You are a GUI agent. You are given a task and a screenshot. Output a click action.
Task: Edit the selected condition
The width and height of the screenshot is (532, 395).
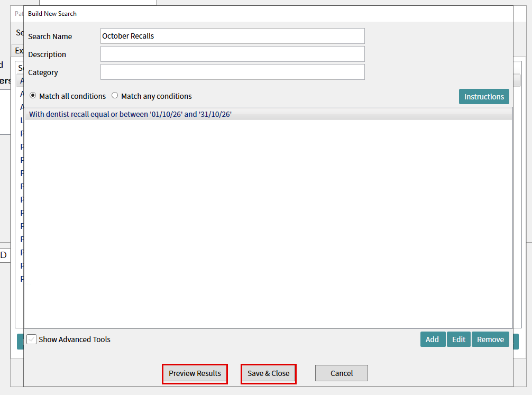pyautogui.click(x=458, y=339)
